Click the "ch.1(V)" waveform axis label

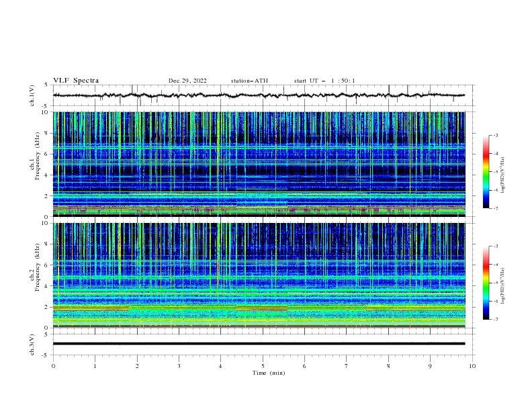pyautogui.click(x=32, y=95)
